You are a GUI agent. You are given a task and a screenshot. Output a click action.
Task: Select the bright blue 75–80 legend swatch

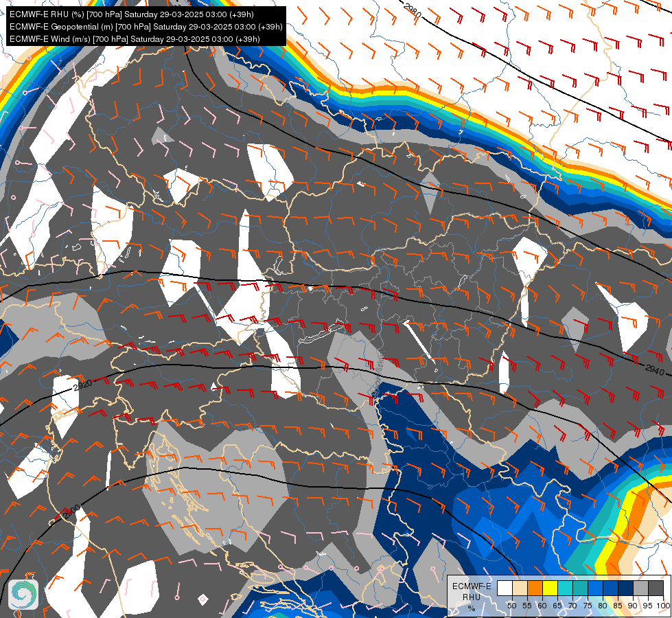(595, 588)
